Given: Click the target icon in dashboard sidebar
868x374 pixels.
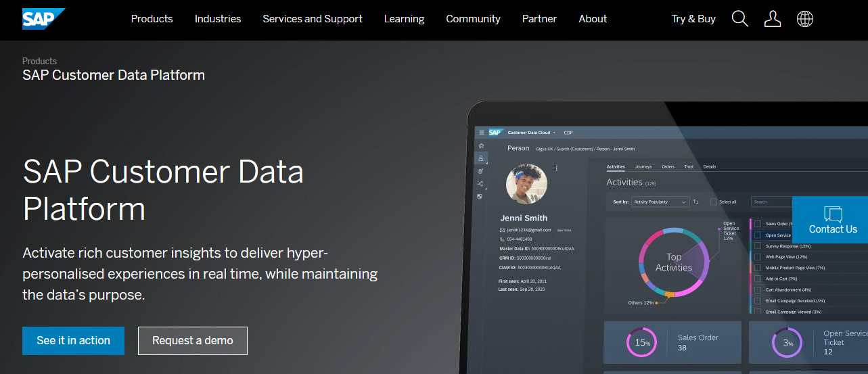Looking at the screenshot, I should pos(480,171).
